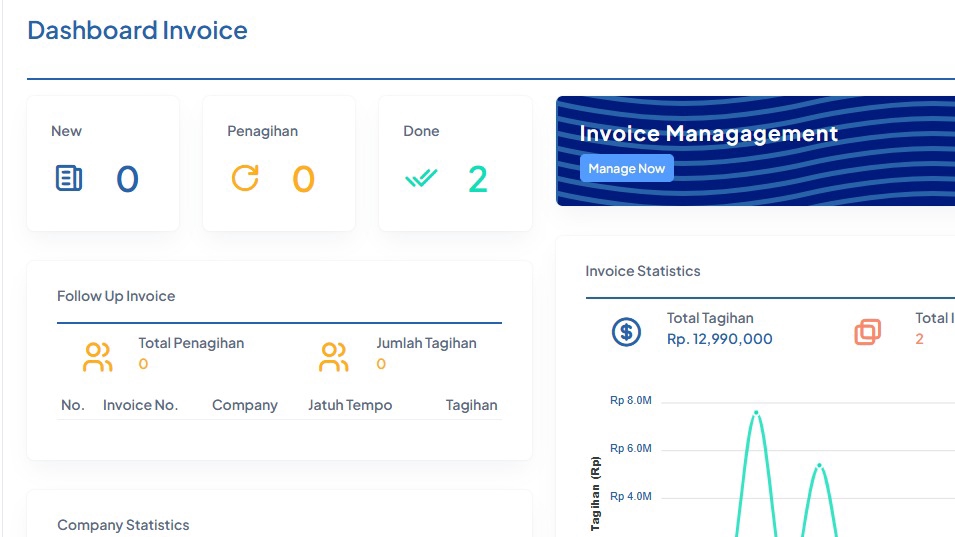Viewport: 955px width, 537px height.
Task: Click the orange stacked squares icon
Action: point(867,332)
